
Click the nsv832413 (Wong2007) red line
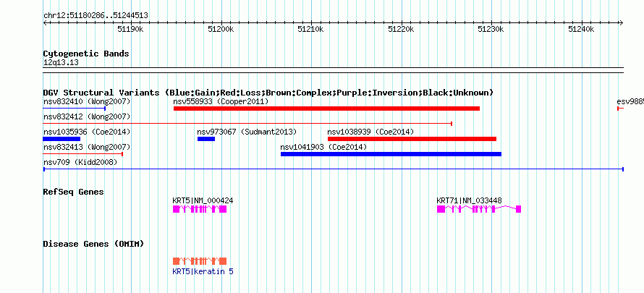pyautogui.click(x=83, y=154)
